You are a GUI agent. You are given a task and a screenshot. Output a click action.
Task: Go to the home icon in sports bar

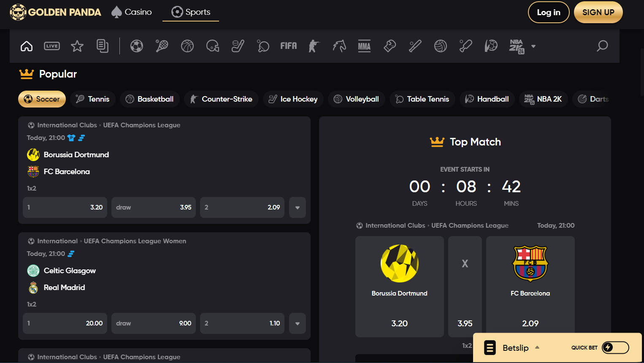(x=27, y=46)
